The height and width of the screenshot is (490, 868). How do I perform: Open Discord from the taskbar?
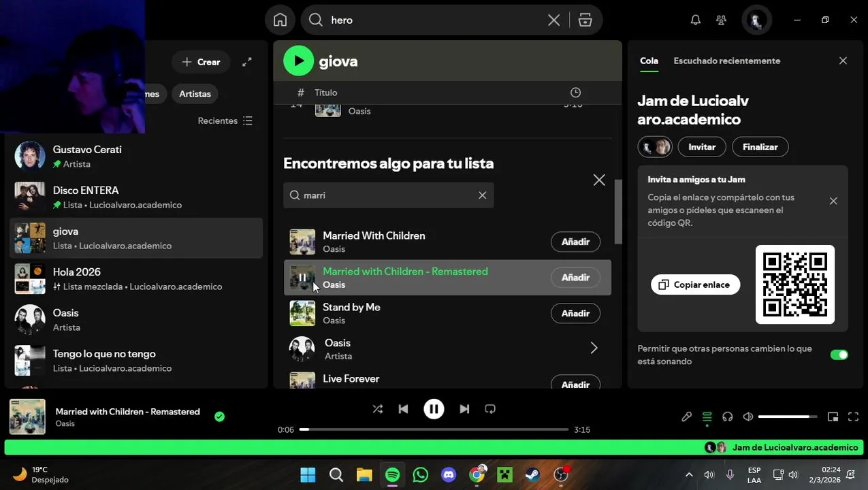click(449, 474)
